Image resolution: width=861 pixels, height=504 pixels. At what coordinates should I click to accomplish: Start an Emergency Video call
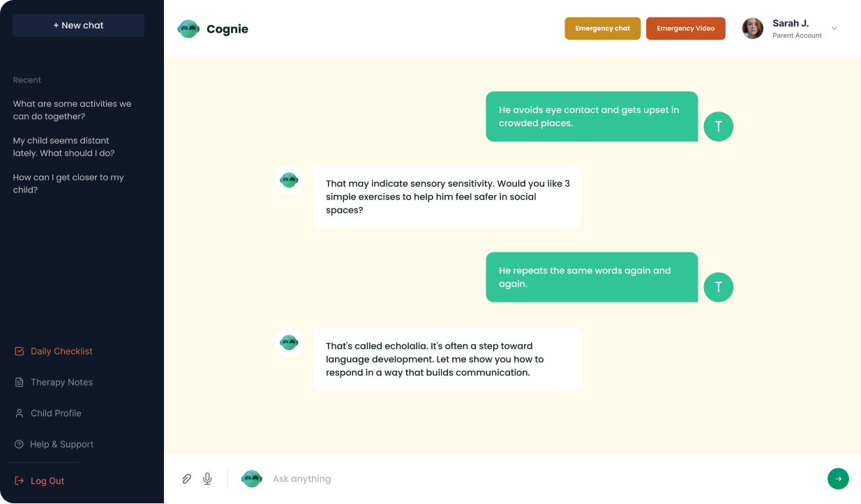(685, 29)
